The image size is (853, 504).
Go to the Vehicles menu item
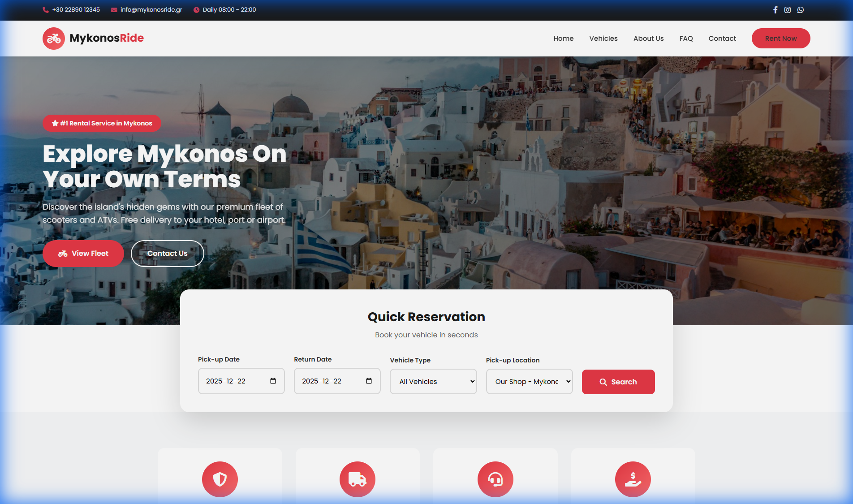coord(603,39)
